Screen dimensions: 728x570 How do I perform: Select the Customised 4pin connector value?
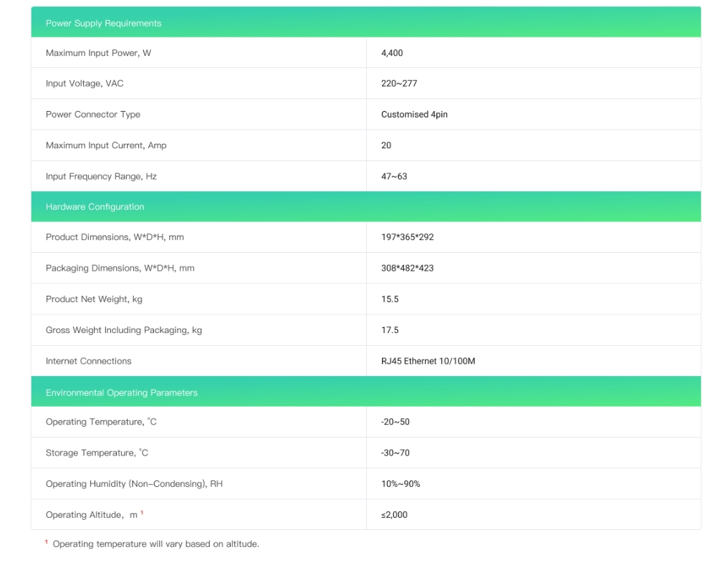click(x=414, y=115)
